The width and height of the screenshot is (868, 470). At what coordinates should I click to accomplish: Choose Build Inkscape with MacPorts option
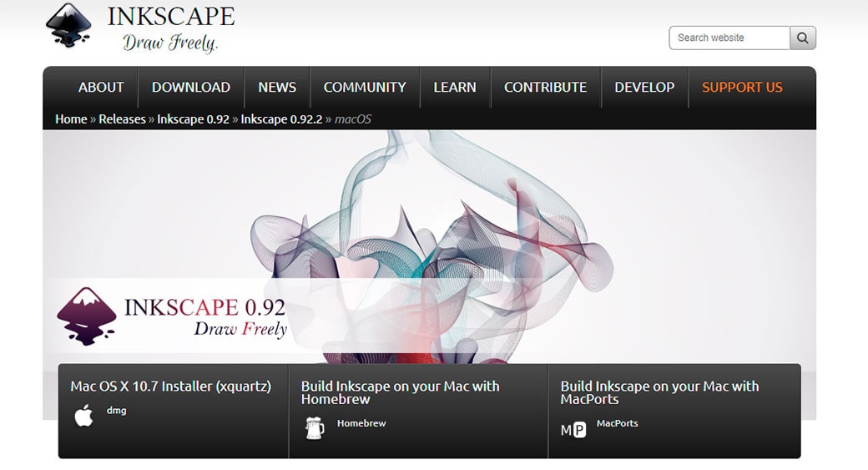pos(659,392)
